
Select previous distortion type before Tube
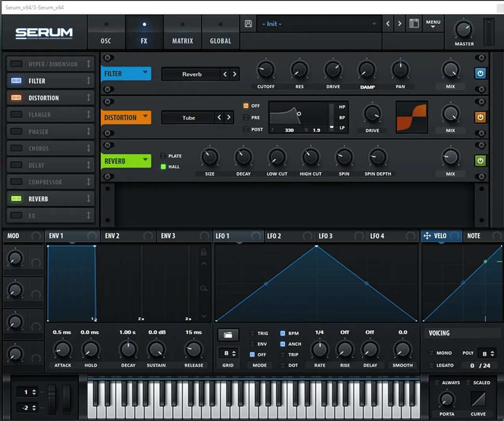pos(219,117)
